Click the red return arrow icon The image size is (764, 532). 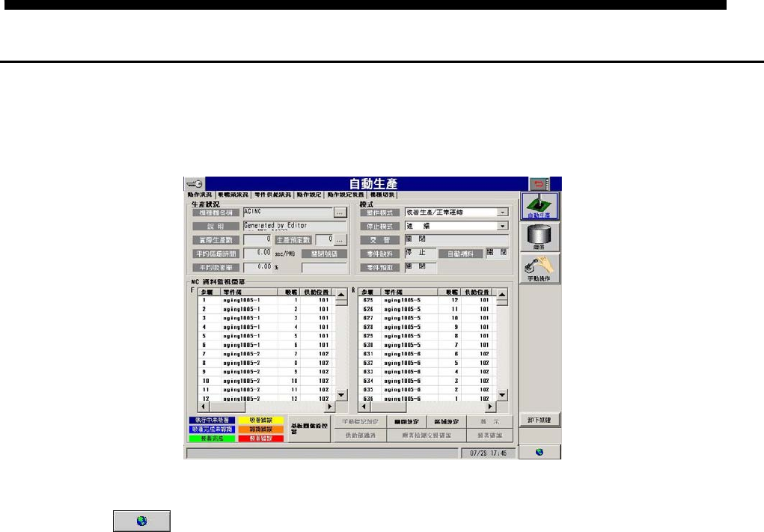539,184
